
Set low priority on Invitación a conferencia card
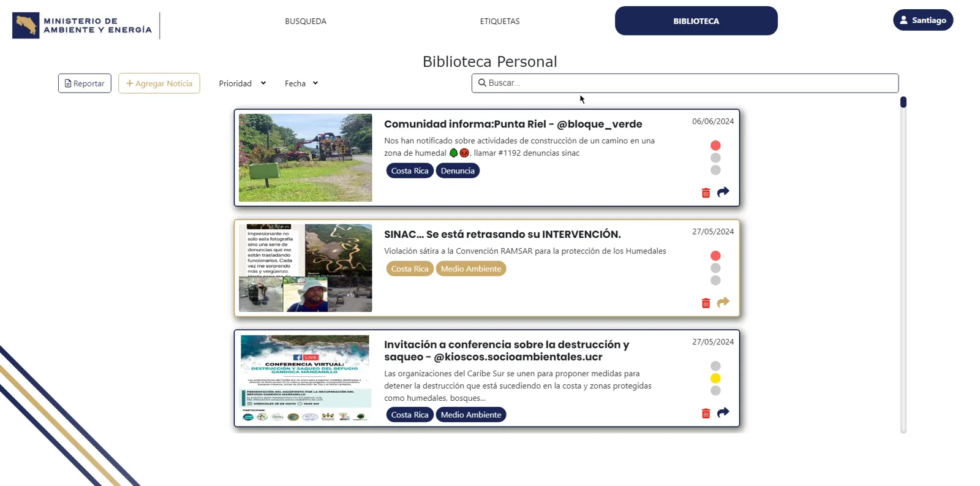715,391
